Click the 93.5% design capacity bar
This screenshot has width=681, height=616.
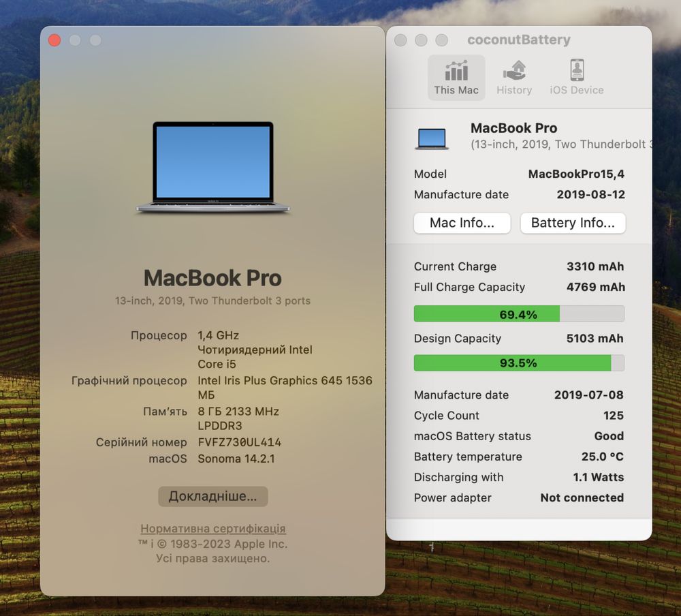click(x=519, y=363)
